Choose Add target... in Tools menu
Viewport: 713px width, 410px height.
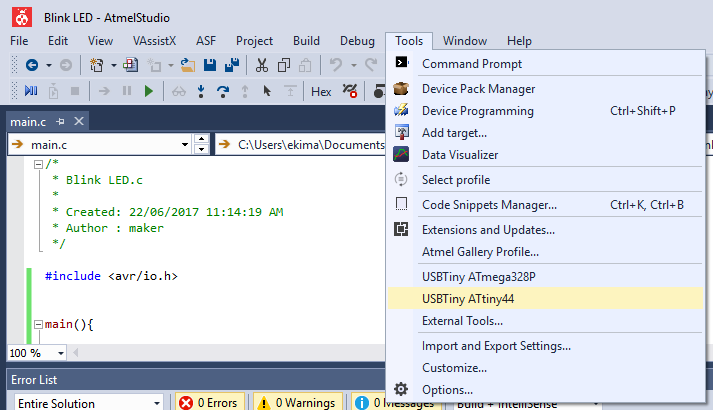point(545,133)
